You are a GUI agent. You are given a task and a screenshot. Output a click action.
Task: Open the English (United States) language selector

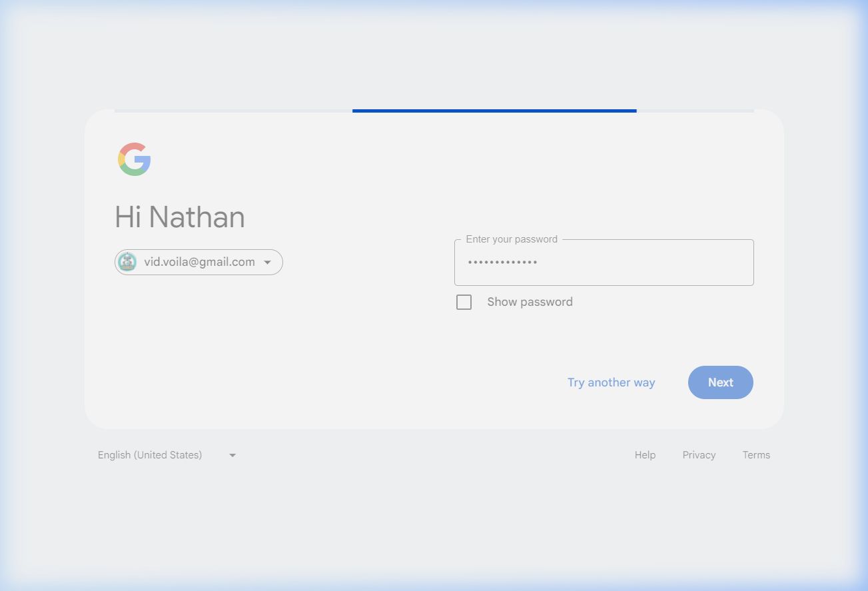(150, 455)
